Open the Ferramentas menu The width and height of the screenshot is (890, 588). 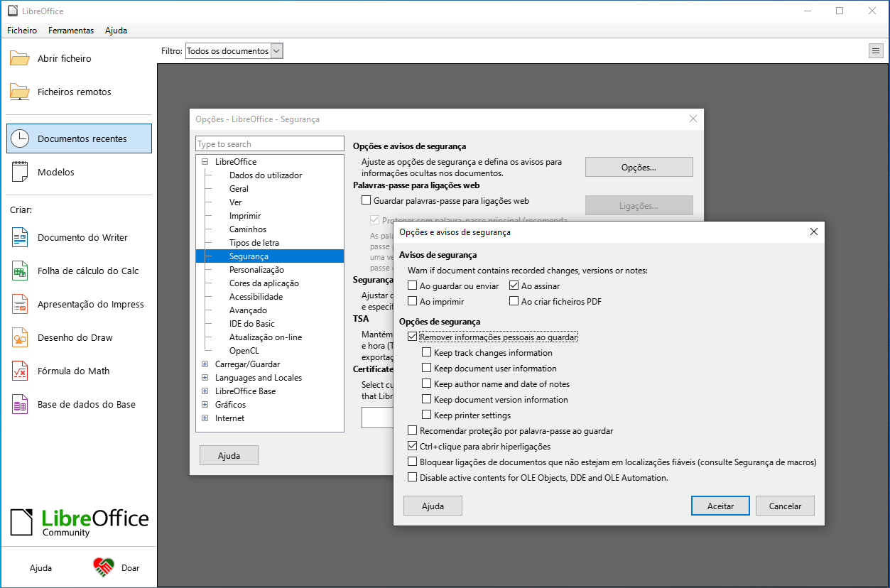71,31
